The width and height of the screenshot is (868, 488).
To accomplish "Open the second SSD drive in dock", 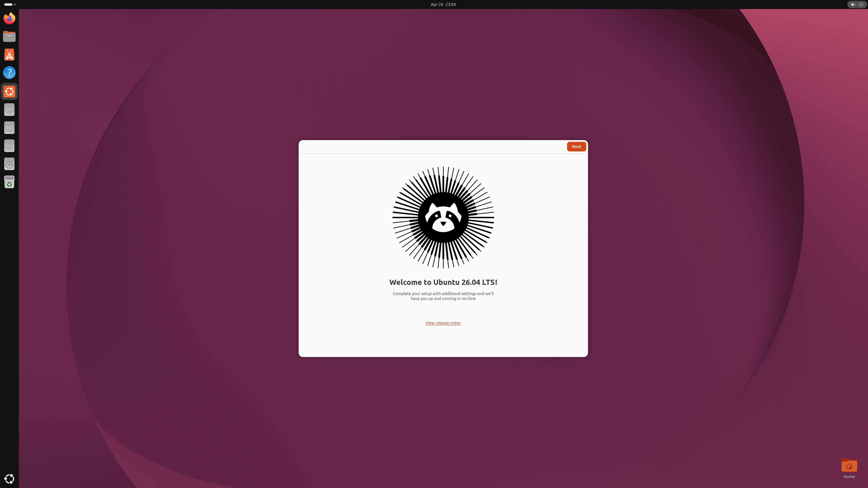I will (9, 128).
